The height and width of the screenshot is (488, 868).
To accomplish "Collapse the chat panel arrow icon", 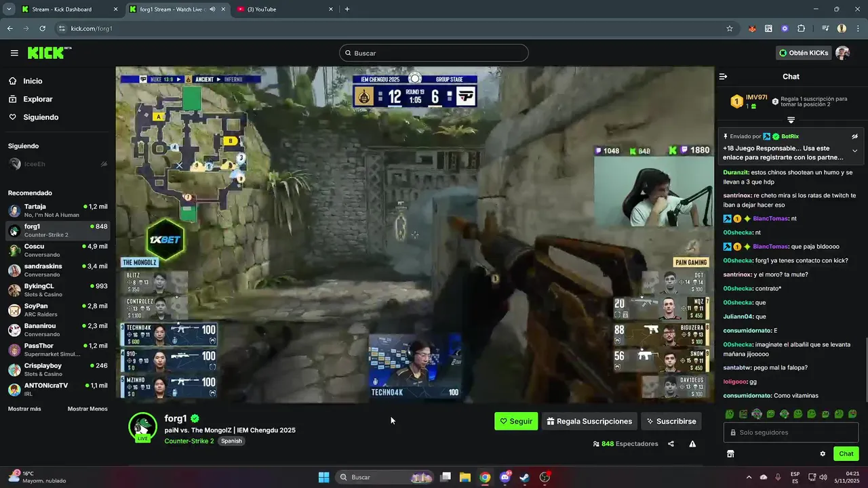I will point(723,77).
